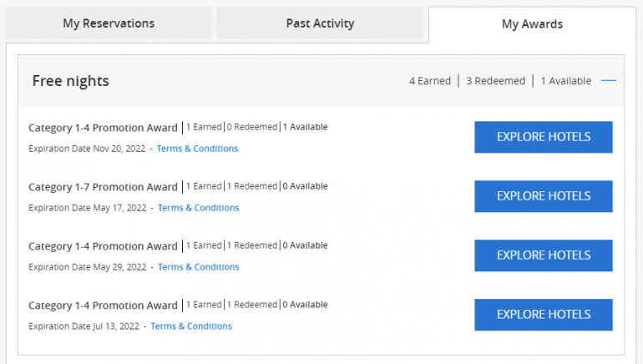Click Expiration Date Jul 13, 2022 text
The height and width of the screenshot is (364, 643).
pos(84,326)
